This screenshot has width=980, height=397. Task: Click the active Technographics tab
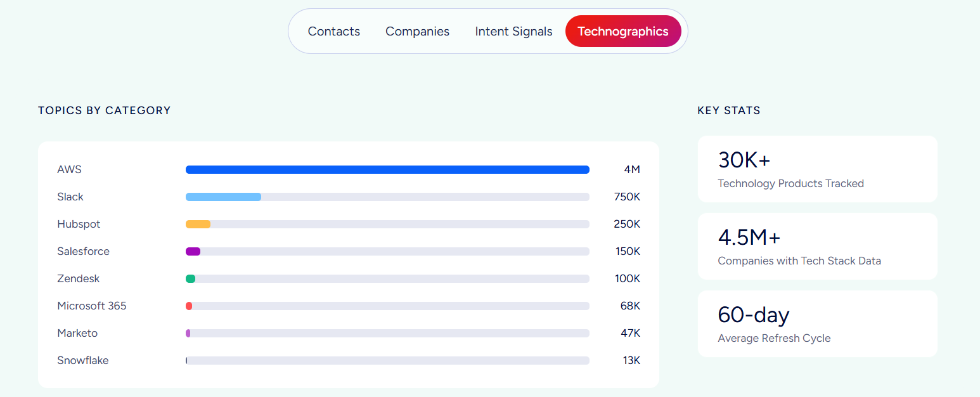click(x=623, y=31)
